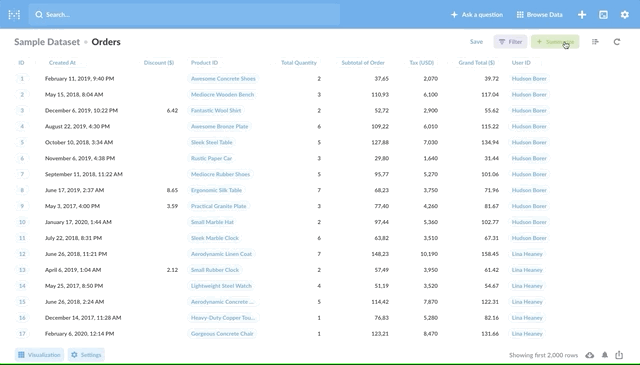Download the full results cloud icon

coord(590,355)
